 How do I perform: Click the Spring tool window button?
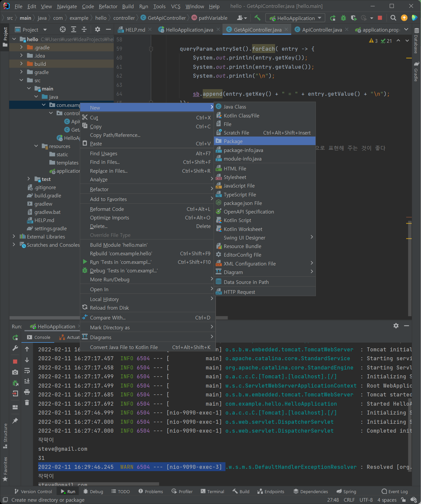(x=346, y=491)
